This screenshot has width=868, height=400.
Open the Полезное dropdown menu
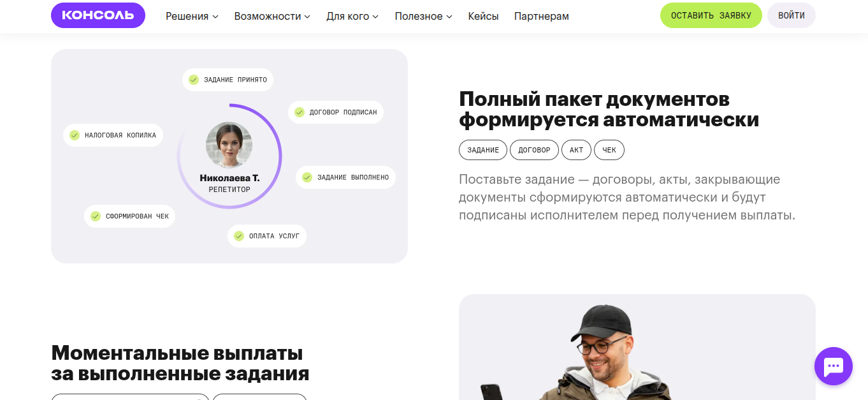[x=423, y=17]
